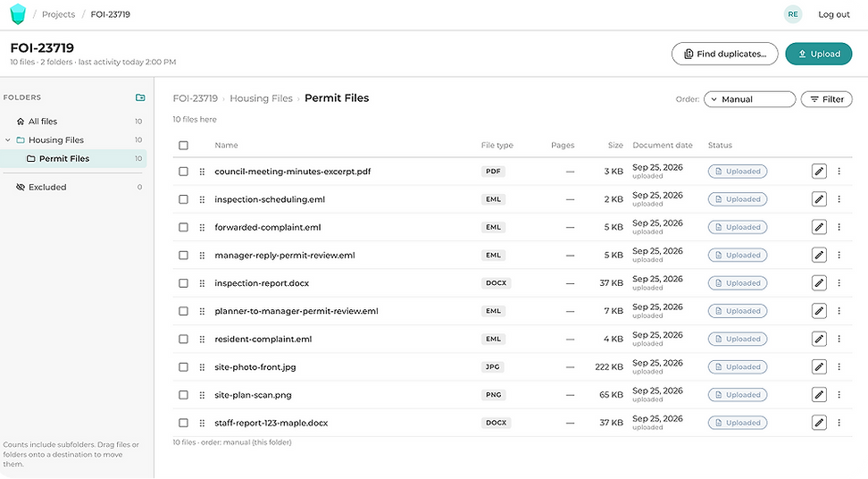
Task: Select the inspection-report.docx checkbox
Action: coord(183,283)
